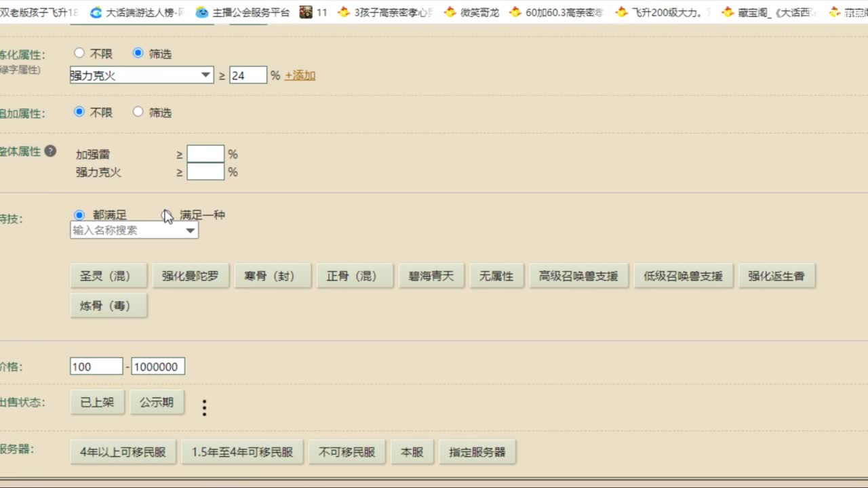
Task: Click the 加强雷 percentage input field
Action: coord(205,154)
